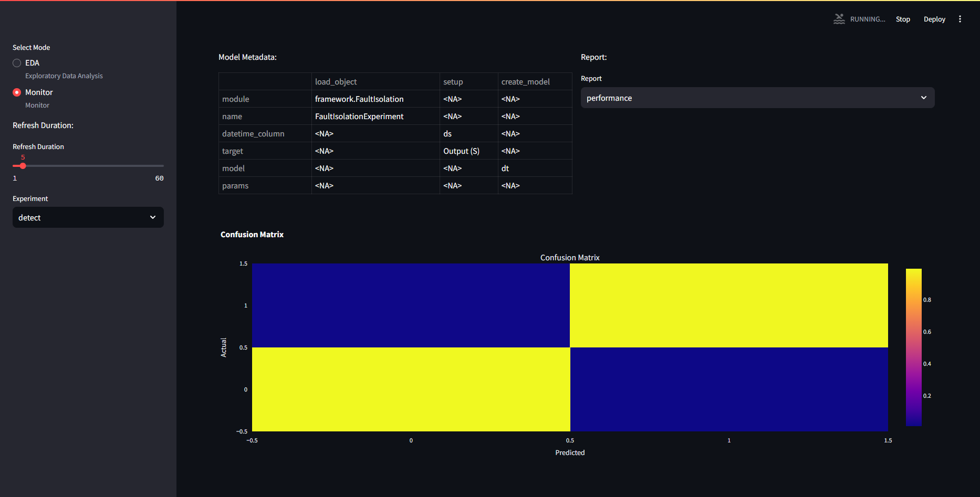980x497 pixels.
Task: Click the name row label
Action: pos(265,116)
